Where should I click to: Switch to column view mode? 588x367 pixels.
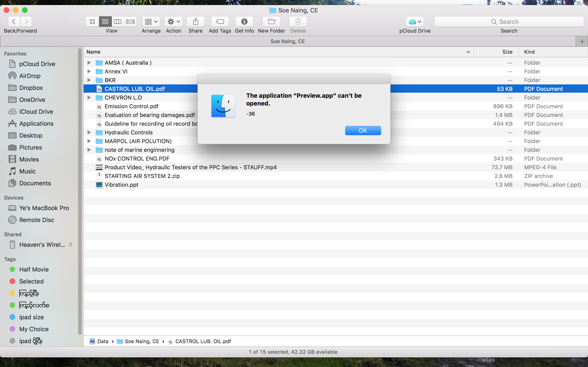tap(118, 22)
